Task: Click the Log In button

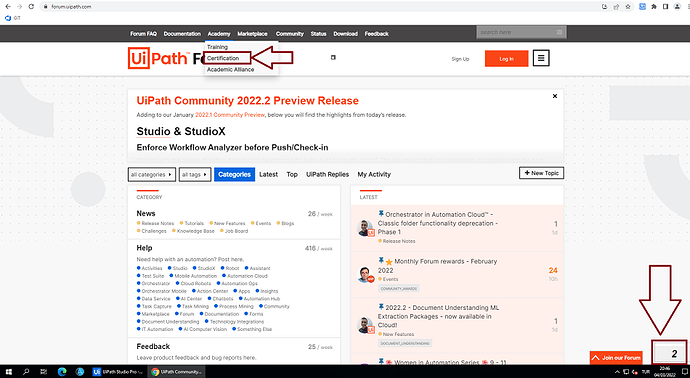Action: (506, 59)
